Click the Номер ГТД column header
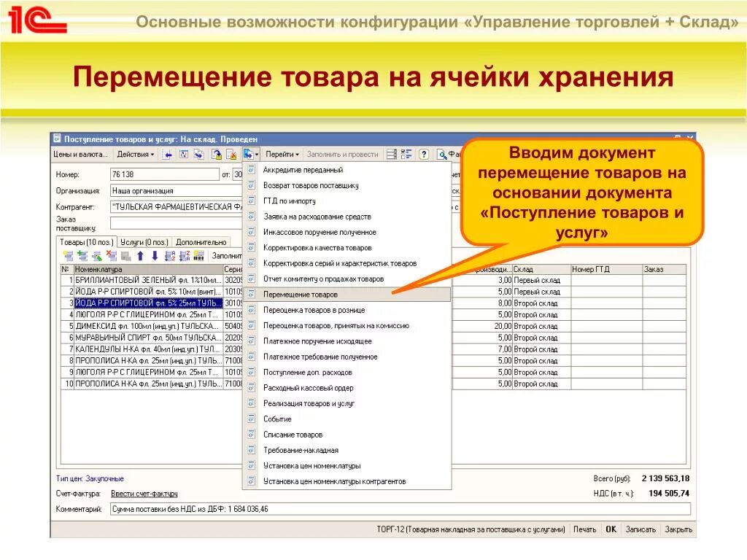 (606, 270)
